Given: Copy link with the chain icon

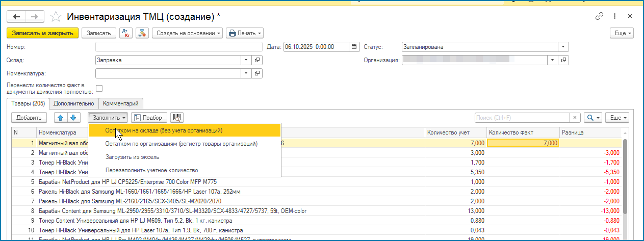Looking at the screenshot, I should pos(599,16).
